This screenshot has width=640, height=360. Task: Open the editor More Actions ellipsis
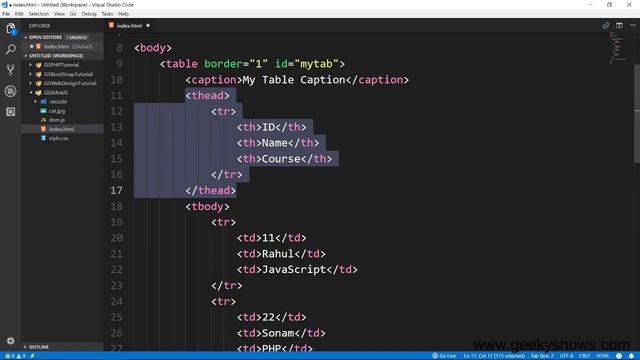[x=633, y=25]
